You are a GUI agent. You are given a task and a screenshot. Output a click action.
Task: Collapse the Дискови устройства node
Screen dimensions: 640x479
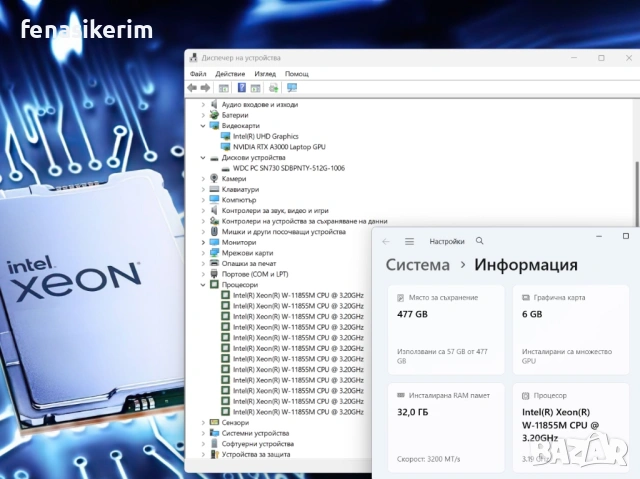point(203,157)
